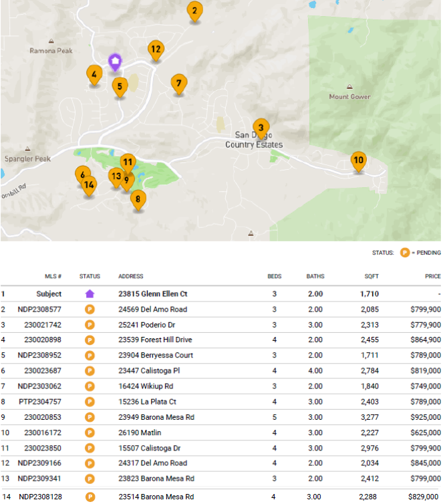This screenshot has height=504, width=445.
Task: Select map pin number 10
Action: click(359, 161)
